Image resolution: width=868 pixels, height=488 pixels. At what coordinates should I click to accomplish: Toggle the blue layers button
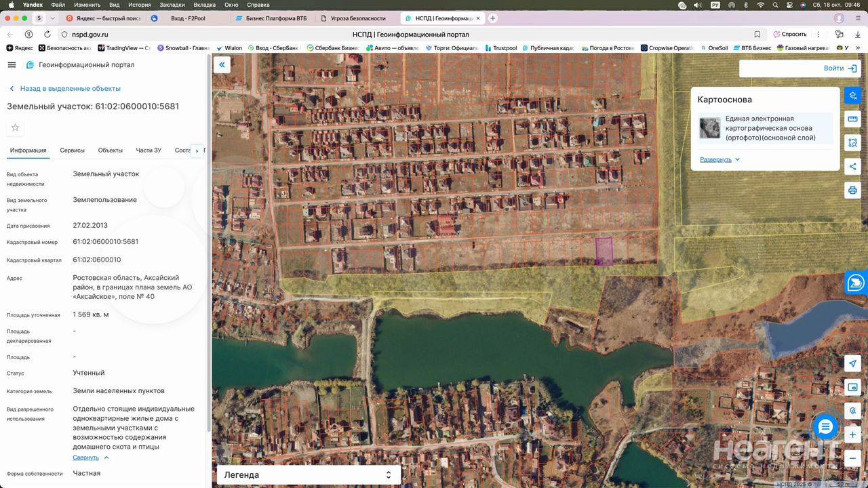pos(852,96)
